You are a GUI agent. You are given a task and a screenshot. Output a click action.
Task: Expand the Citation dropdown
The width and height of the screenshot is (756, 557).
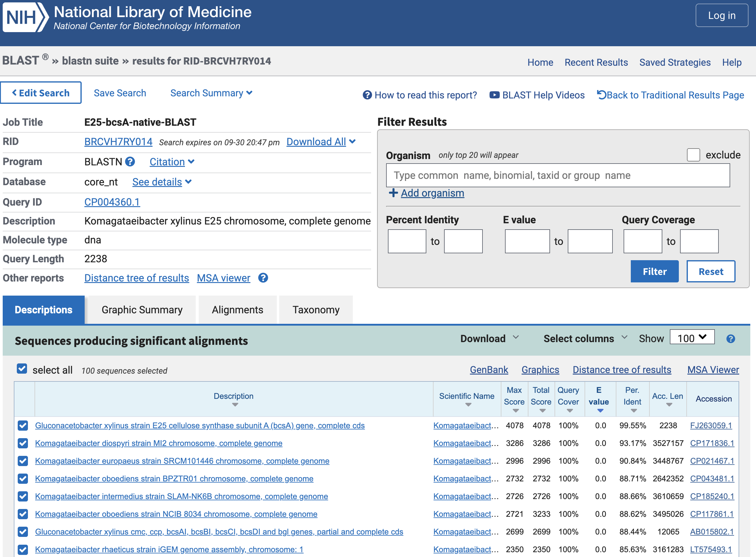click(172, 162)
